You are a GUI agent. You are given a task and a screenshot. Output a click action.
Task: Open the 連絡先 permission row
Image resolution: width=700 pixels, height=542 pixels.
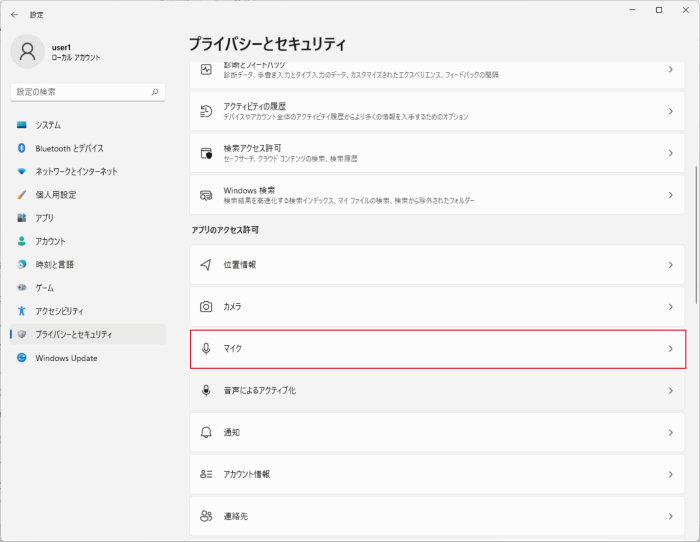437,516
